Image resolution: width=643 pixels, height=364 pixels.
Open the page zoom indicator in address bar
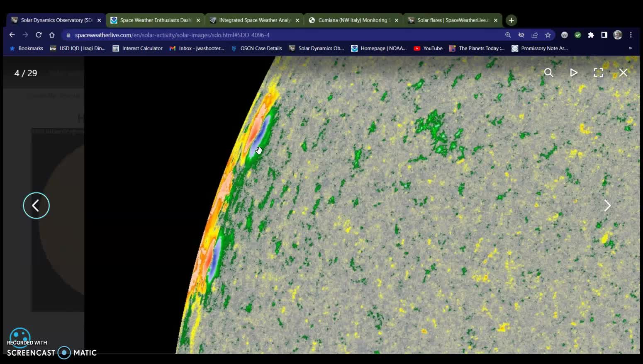click(508, 35)
